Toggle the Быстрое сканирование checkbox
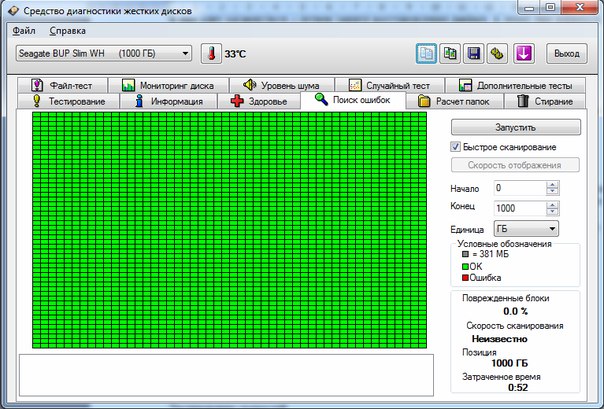Screen dimensions: 604x409 pos(456,147)
